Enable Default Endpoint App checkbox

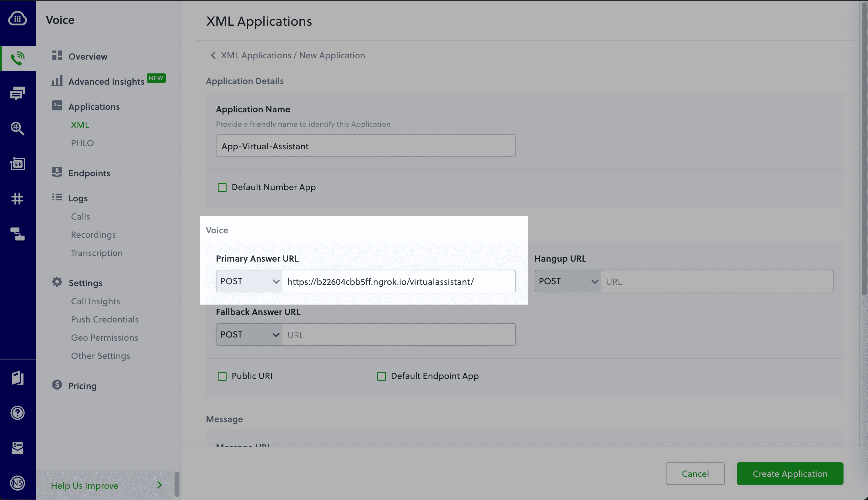[x=382, y=375]
